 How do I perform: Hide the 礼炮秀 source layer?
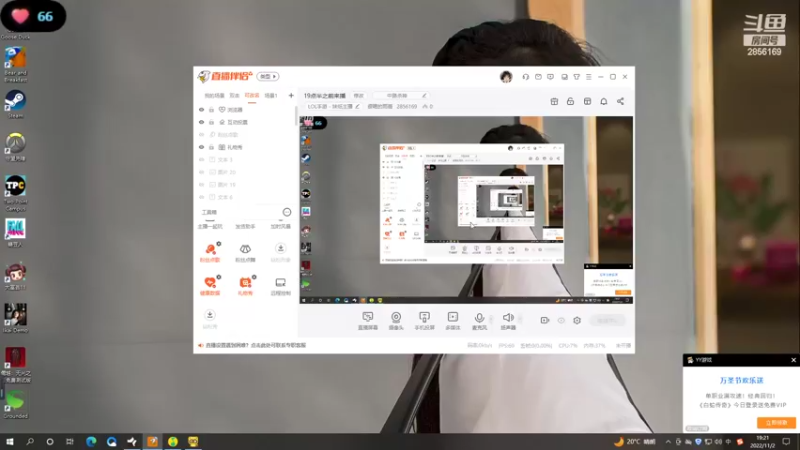tap(202, 147)
